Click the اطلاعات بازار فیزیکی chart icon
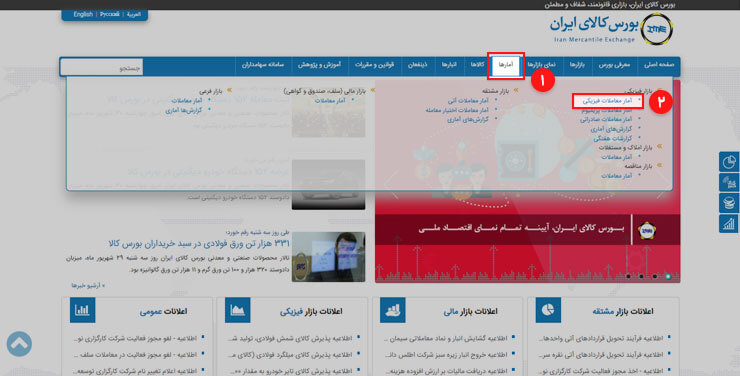The height and width of the screenshot is (376, 740). pos(237,310)
